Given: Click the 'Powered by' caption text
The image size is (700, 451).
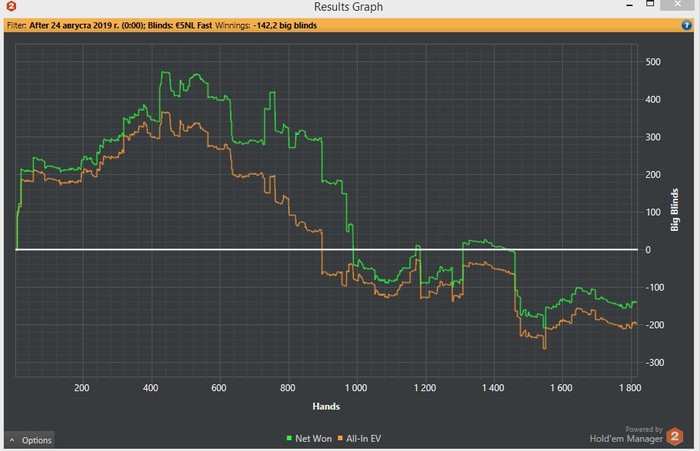Looking at the screenshot, I should click(644, 429).
